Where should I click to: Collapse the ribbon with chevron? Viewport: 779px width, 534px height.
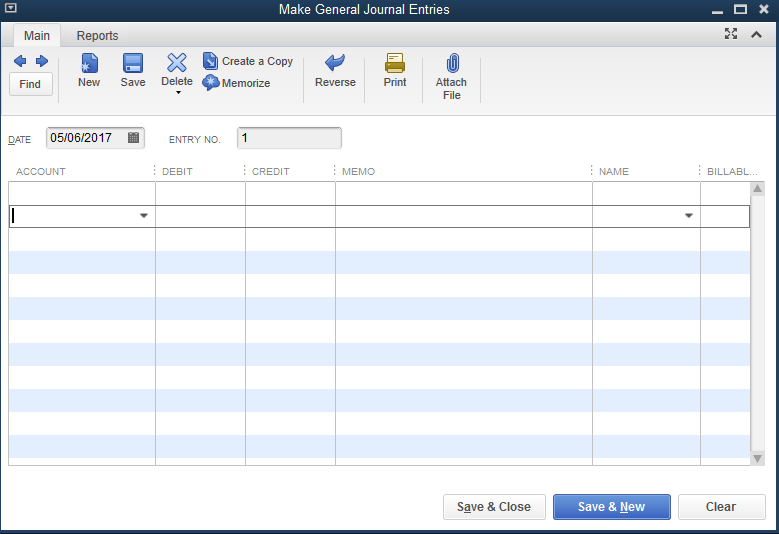pos(756,34)
